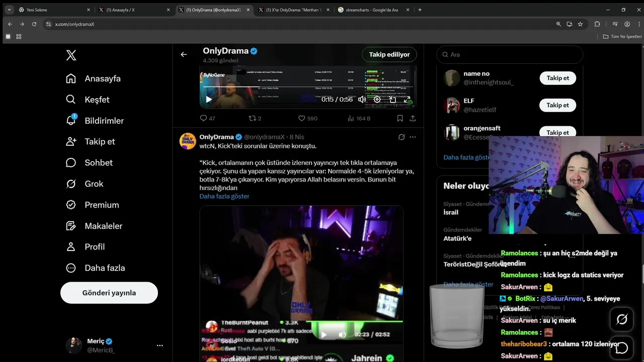The width and height of the screenshot is (644, 362).
Task: Click the Premium icon in sidebar
Action: (71, 205)
